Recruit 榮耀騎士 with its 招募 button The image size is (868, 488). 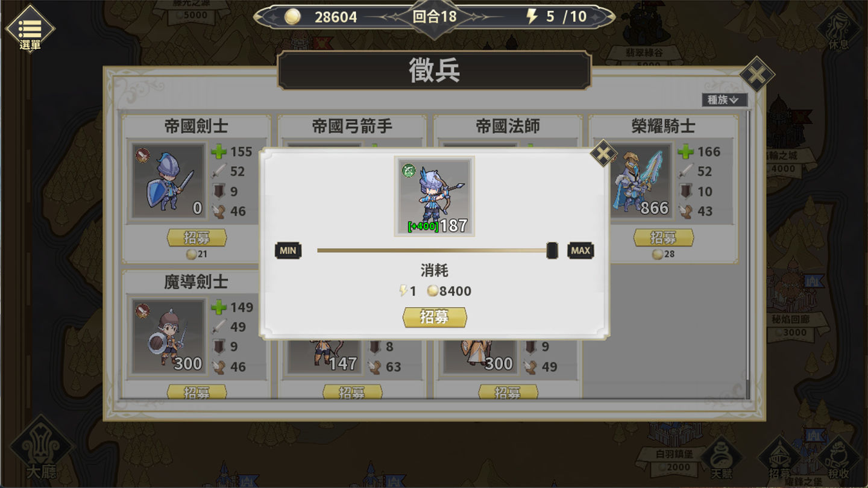663,237
